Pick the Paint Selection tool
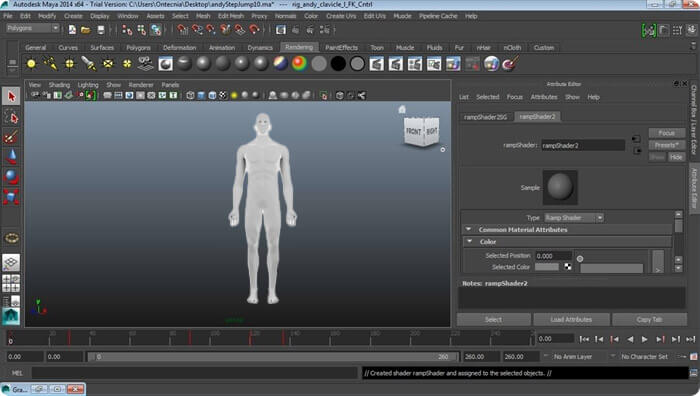 coord(11,137)
